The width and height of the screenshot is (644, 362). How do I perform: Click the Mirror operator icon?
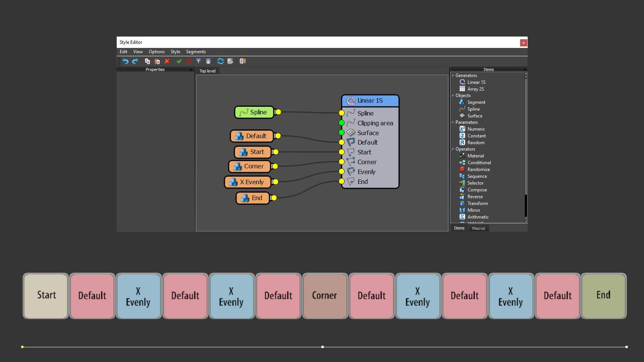click(462, 210)
